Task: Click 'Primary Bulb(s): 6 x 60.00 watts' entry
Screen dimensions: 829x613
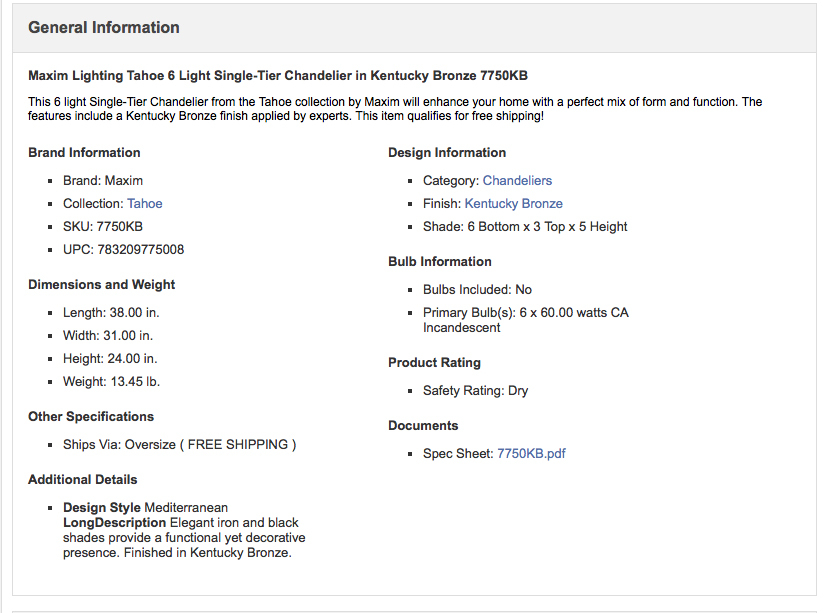Action: (x=526, y=320)
